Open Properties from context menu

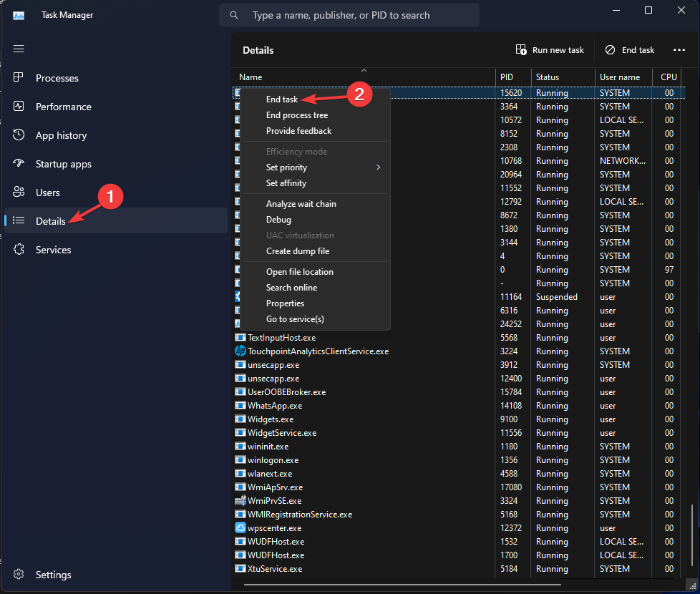coord(285,303)
